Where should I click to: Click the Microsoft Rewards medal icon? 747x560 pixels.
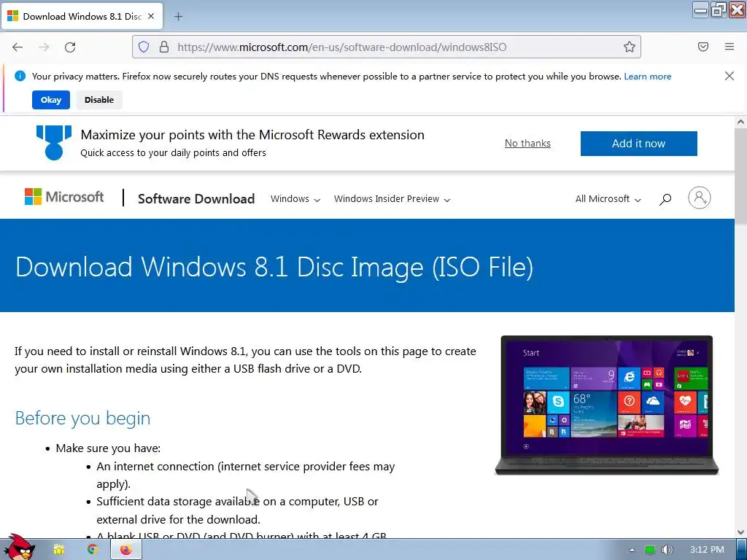tap(54, 142)
